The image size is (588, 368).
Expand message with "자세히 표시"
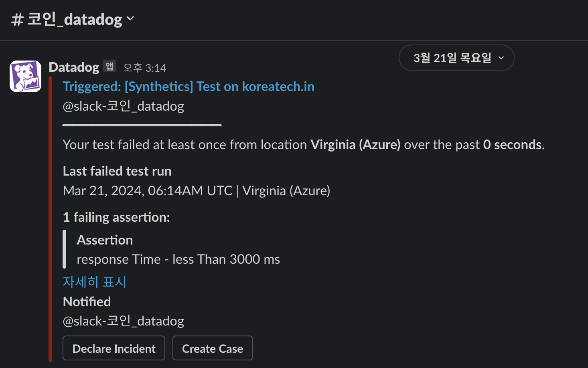coord(94,282)
